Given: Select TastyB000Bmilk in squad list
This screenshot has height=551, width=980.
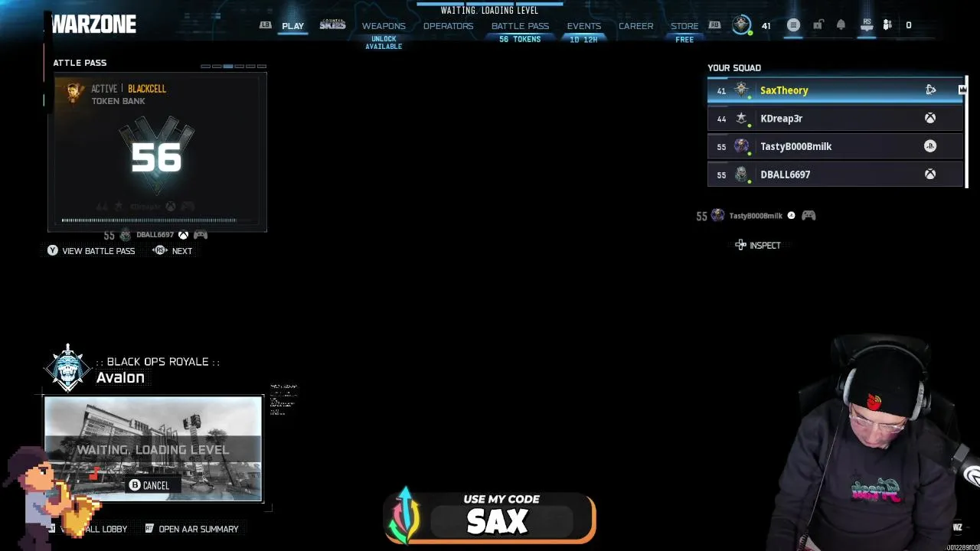Looking at the screenshot, I should click(835, 146).
